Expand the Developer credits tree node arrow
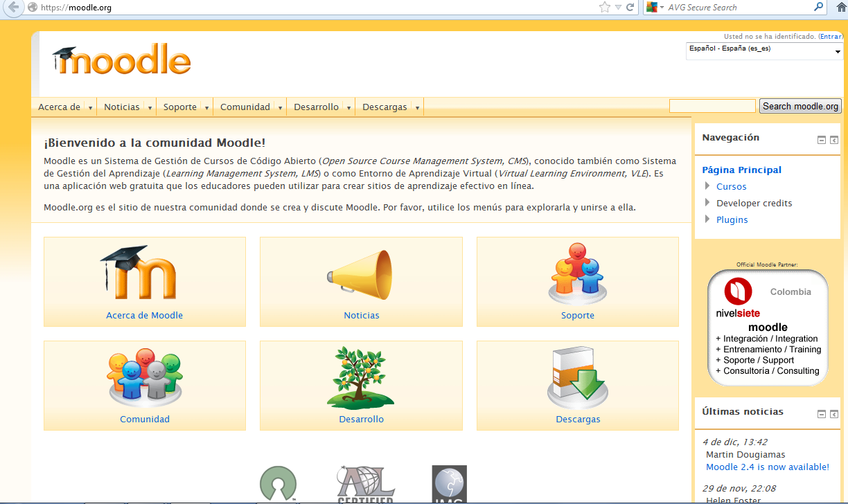The width and height of the screenshot is (848, 504). pyautogui.click(x=707, y=202)
